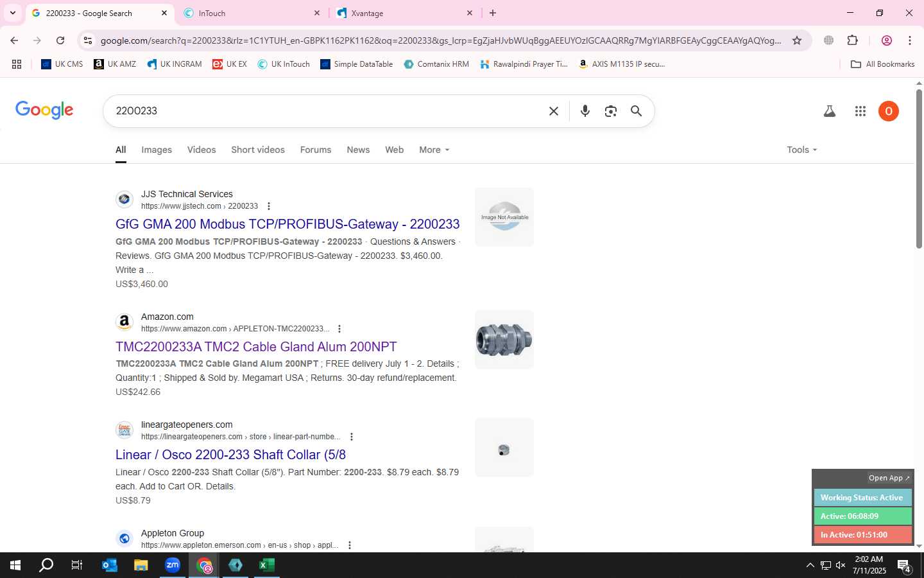Open the Google homepage logo

coord(44,110)
